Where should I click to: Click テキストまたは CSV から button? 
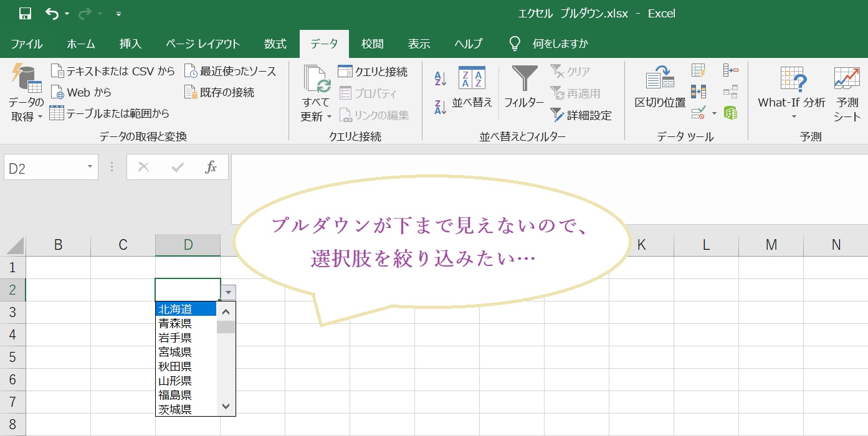[113, 71]
